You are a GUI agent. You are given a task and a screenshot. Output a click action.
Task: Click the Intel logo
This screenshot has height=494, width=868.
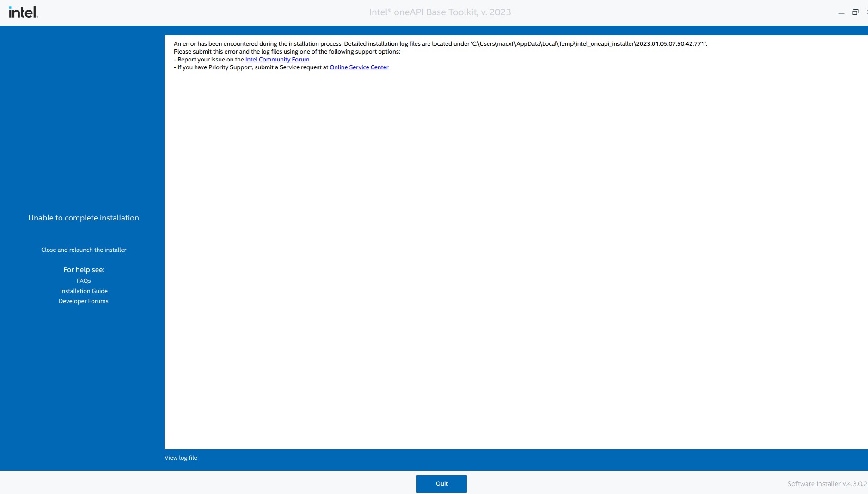tap(23, 12)
